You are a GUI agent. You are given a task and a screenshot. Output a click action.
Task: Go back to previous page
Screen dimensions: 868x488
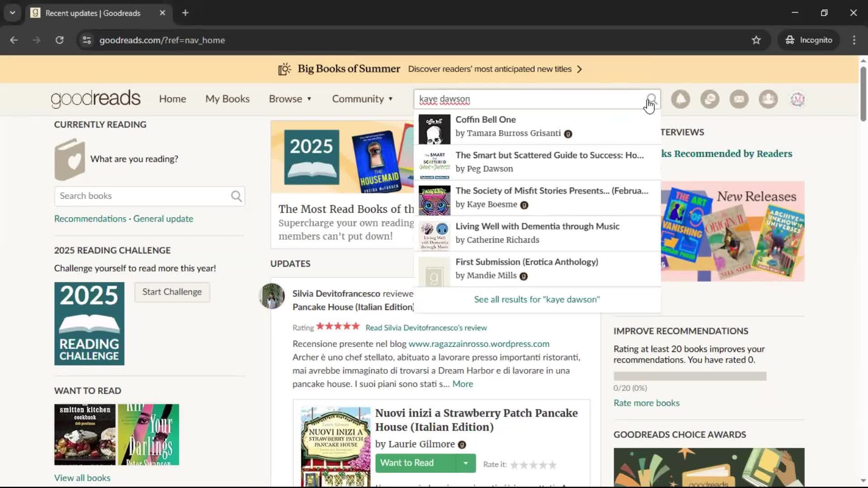pyautogui.click(x=14, y=40)
